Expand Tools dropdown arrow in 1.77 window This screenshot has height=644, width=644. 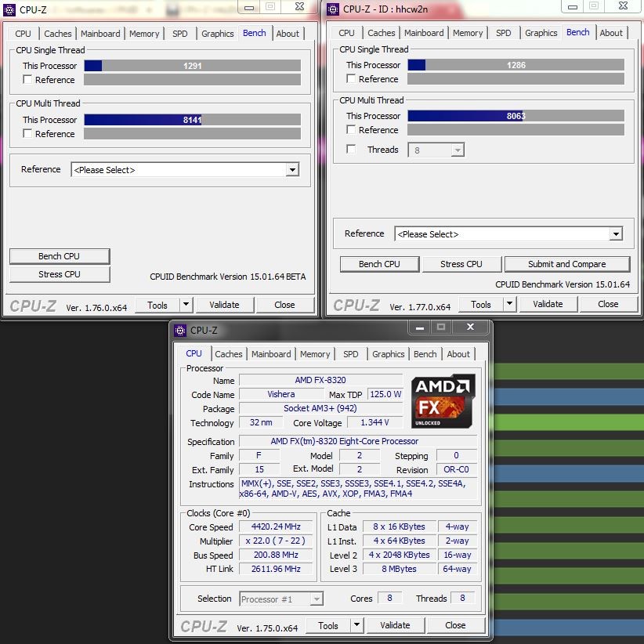(x=510, y=303)
